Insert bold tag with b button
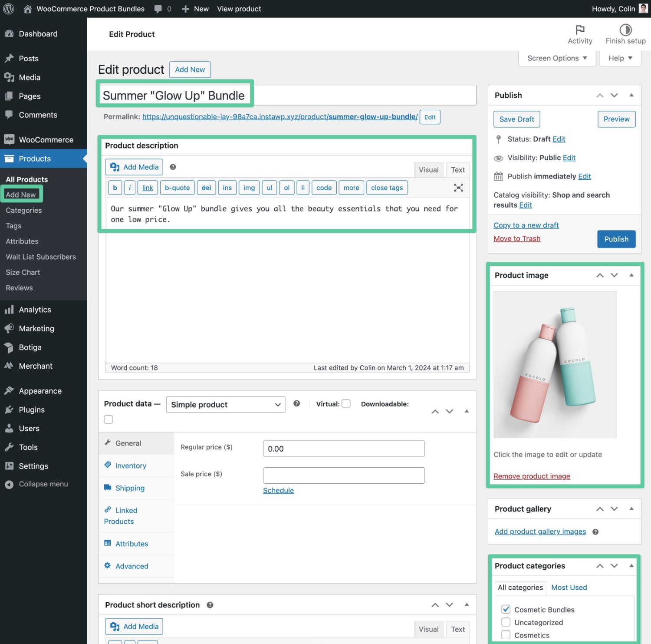Image resolution: width=651 pixels, height=644 pixels. tap(115, 188)
